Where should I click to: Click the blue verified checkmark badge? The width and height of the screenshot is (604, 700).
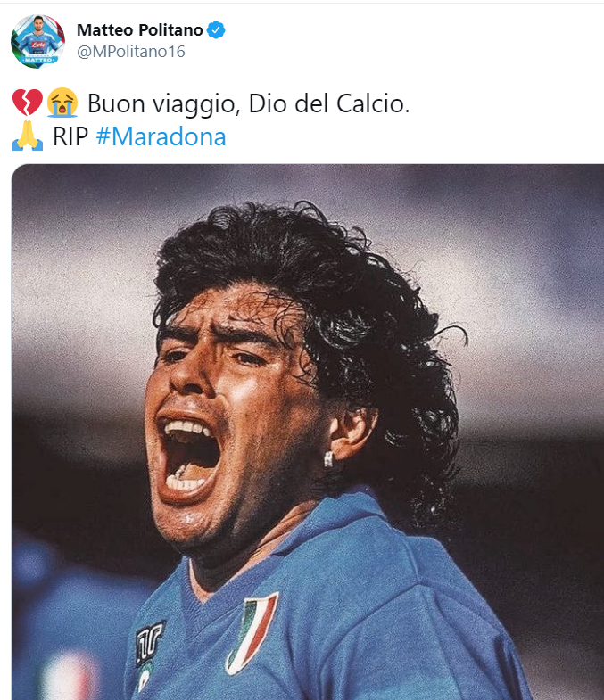216,30
